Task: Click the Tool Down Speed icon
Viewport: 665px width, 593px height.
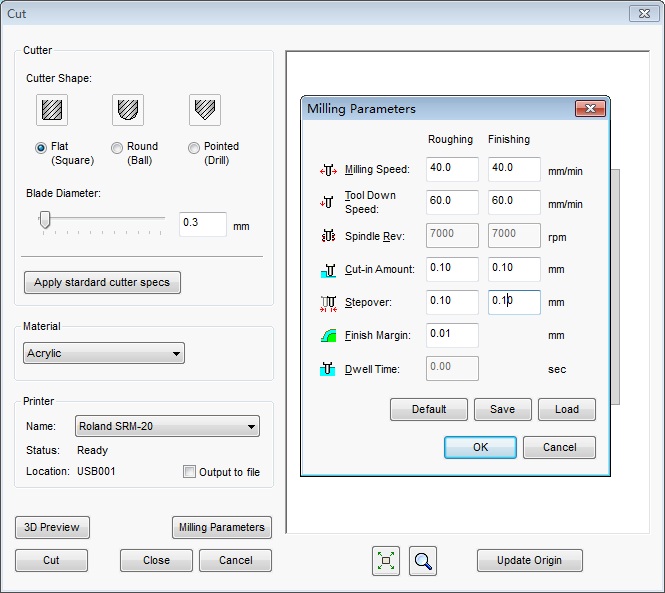Action: tap(327, 202)
